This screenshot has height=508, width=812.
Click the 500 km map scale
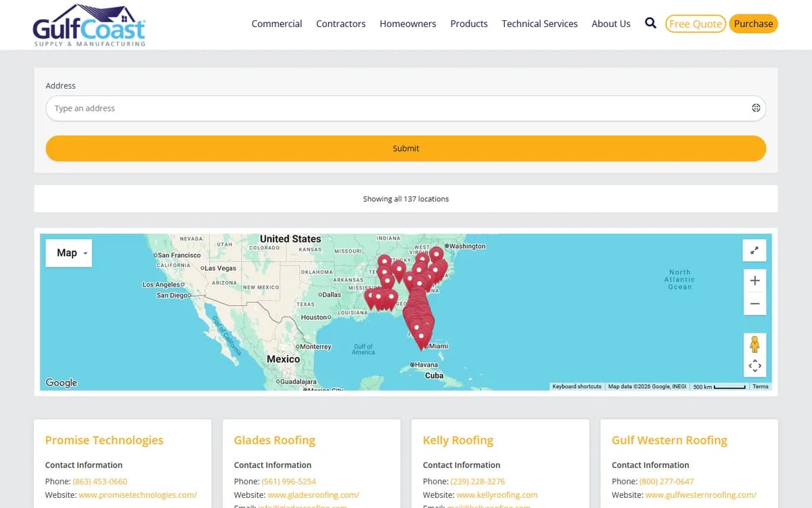coord(719,387)
